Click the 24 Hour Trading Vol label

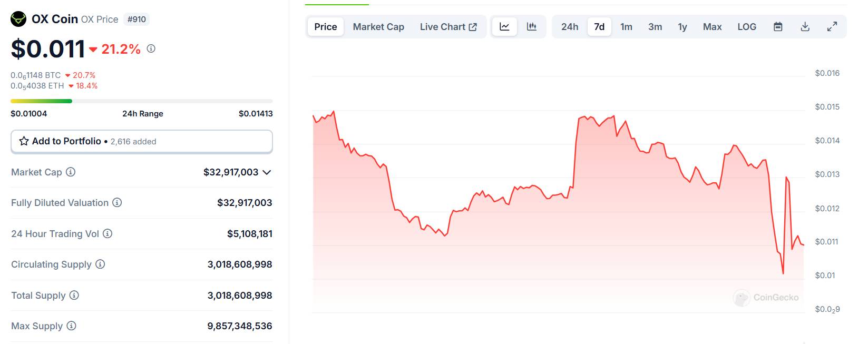click(55, 234)
